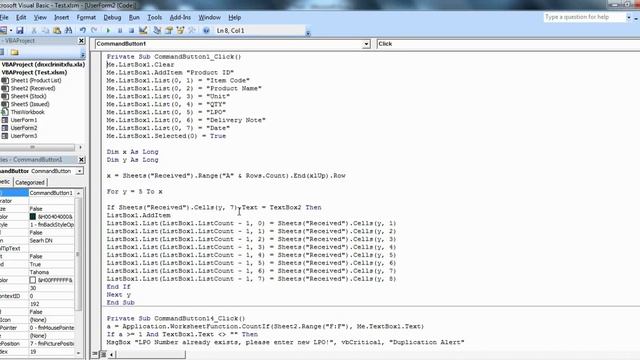This screenshot has height=360, width=640.
Task: Click the 'Tahoma' font property value
Action: 39,272
